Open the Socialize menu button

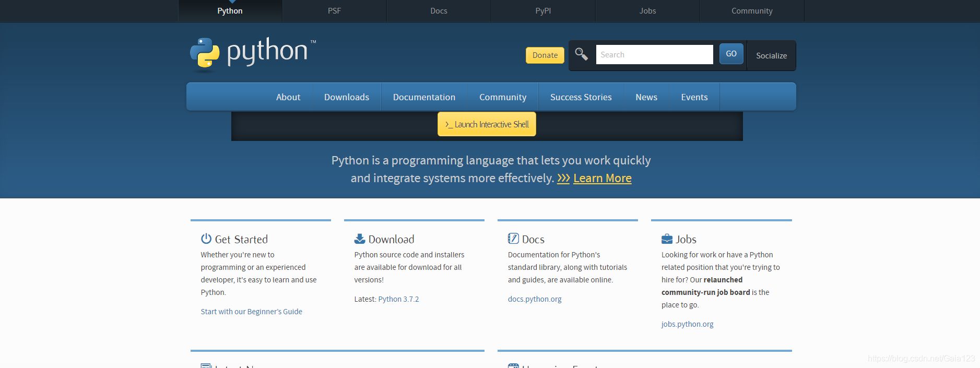(772, 55)
